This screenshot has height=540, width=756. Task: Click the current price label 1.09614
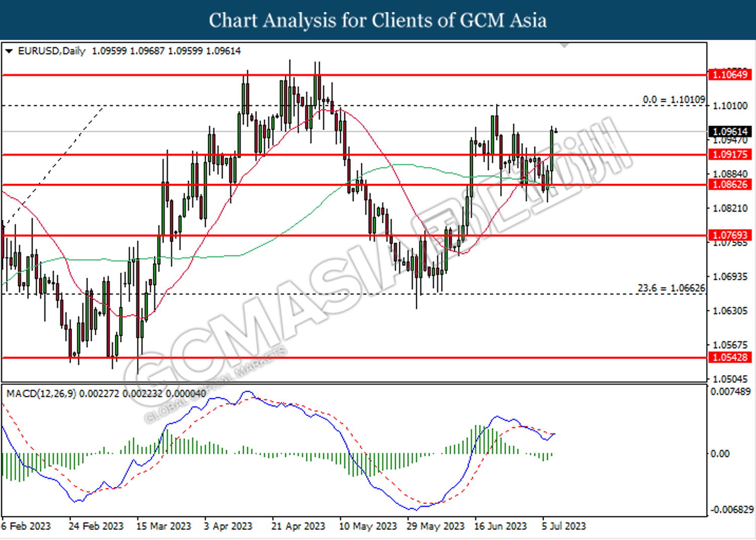[x=730, y=131]
